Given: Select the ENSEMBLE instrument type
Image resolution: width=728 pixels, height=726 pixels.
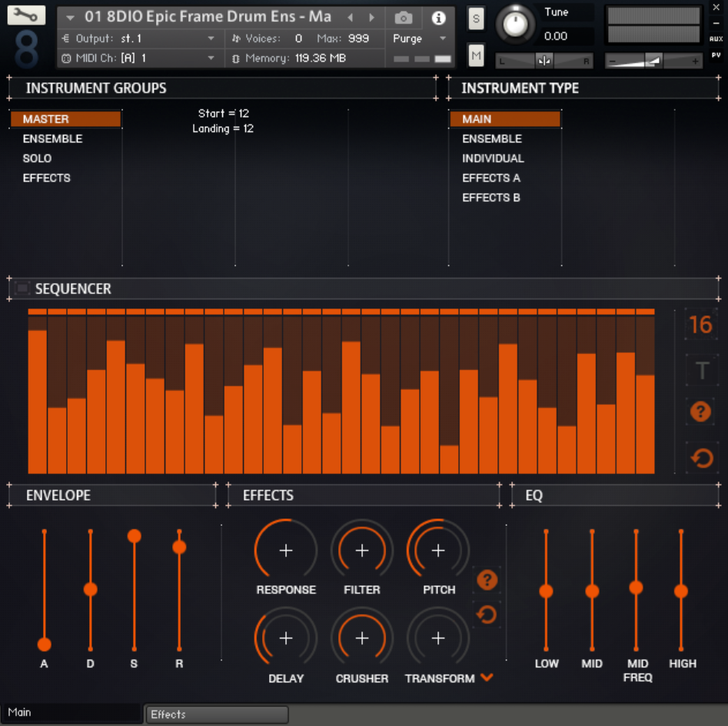Looking at the screenshot, I should (x=492, y=139).
